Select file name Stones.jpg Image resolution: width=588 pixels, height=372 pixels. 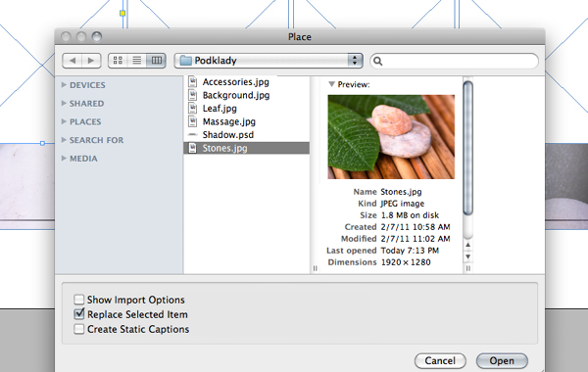pyautogui.click(x=225, y=149)
